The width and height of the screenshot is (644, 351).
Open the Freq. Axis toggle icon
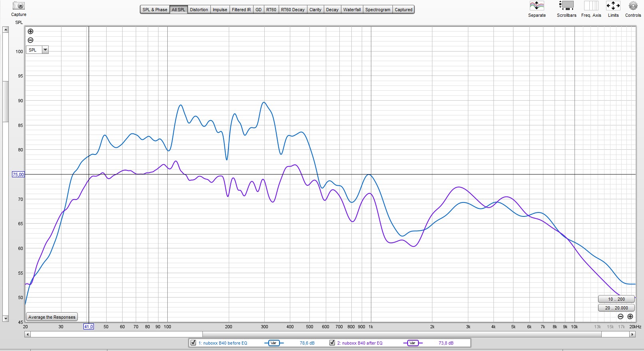(x=591, y=6)
